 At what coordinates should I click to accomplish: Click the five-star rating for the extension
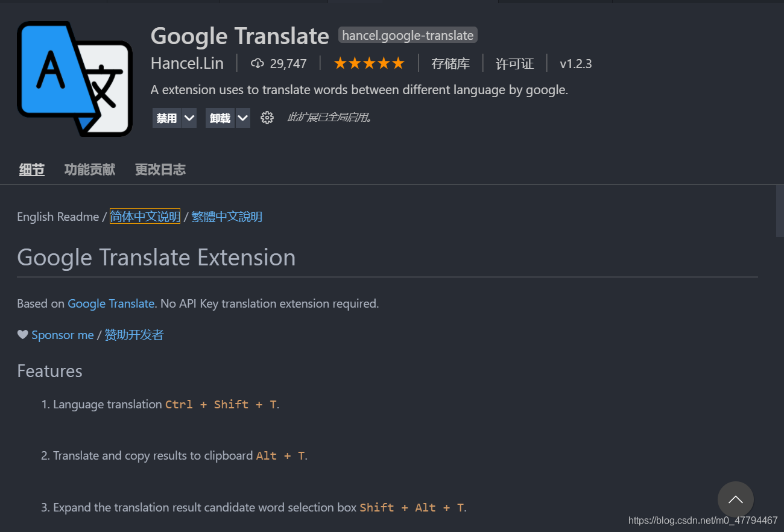(x=369, y=62)
